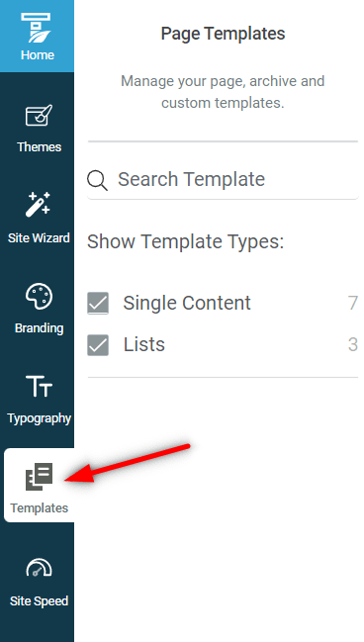The image size is (364, 642).
Task: Open the Typography Tt icon
Action: [x=39, y=386]
